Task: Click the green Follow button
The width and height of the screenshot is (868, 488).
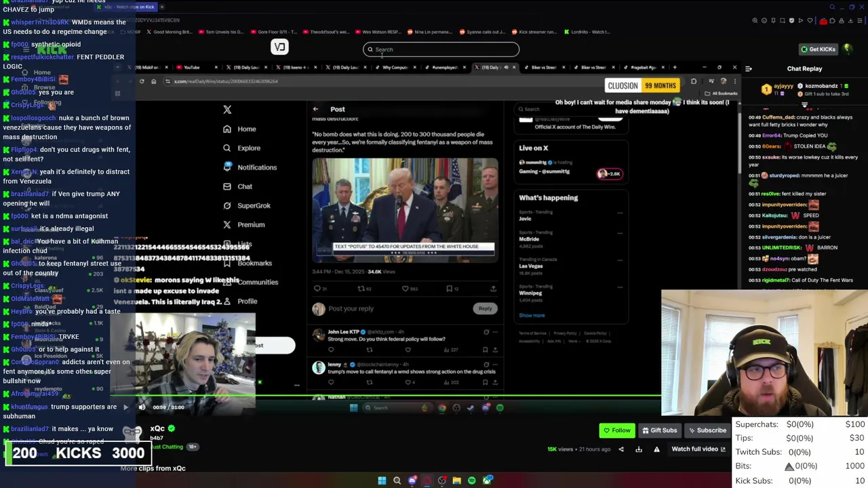Action: (x=616, y=430)
